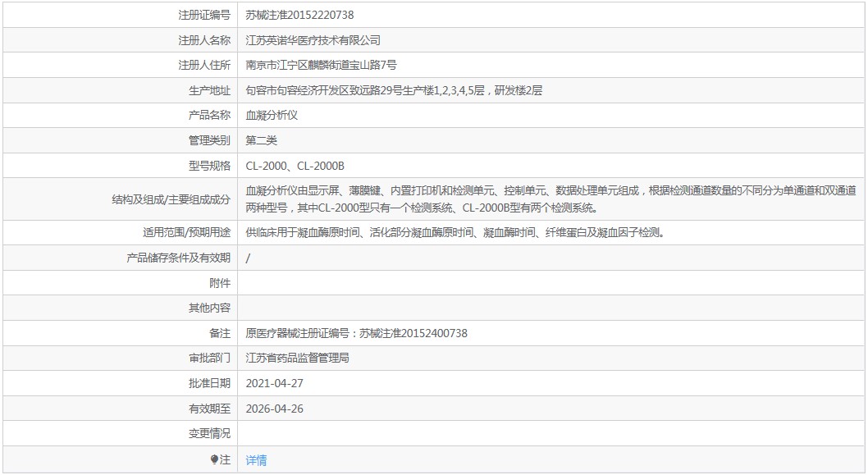Image resolution: width=868 pixels, height=475 pixels.
Task: Click the 管理类别 label
Action: click(209, 140)
